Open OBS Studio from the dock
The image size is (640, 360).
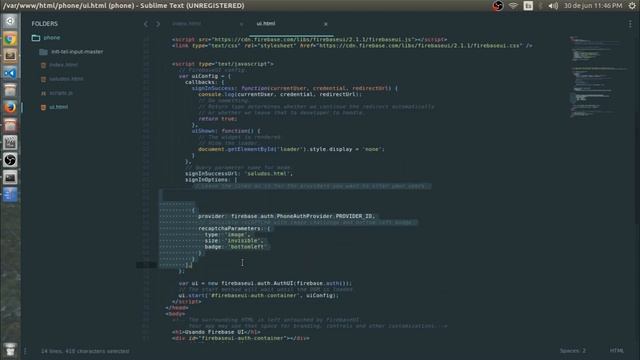[x=10, y=160]
